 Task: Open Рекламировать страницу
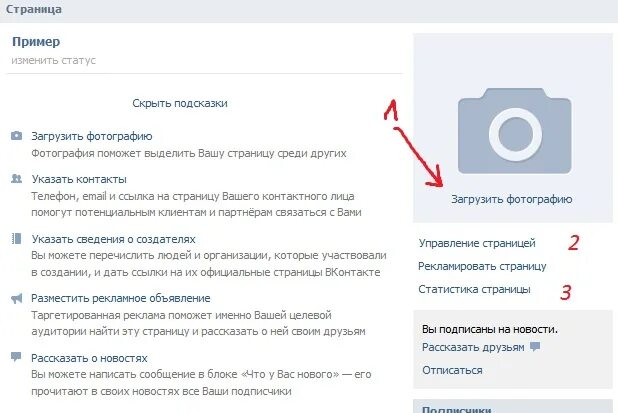[482, 266]
